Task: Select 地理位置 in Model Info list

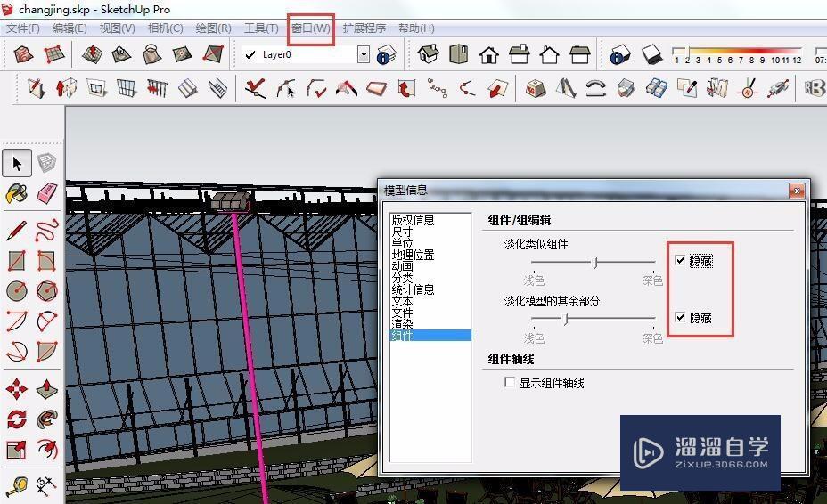Action: (x=413, y=255)
